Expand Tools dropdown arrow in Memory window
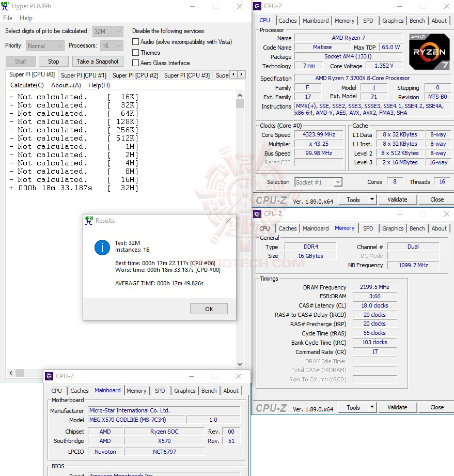Viewport: 454px width, 476px height. (x=372, y=407)
